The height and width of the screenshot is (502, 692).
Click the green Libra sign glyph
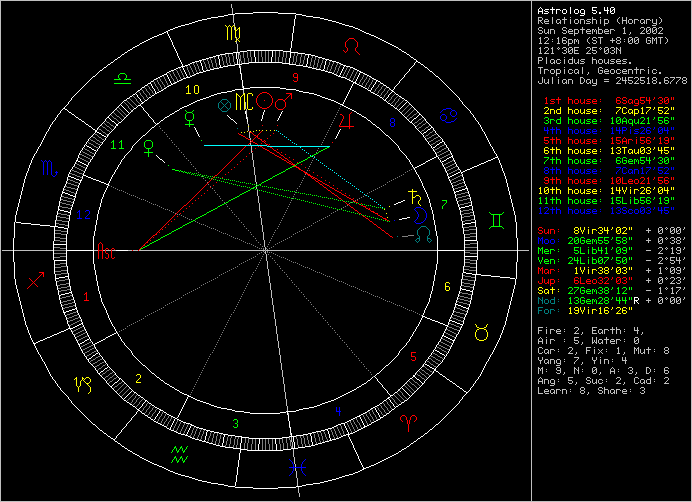point(122,76)
